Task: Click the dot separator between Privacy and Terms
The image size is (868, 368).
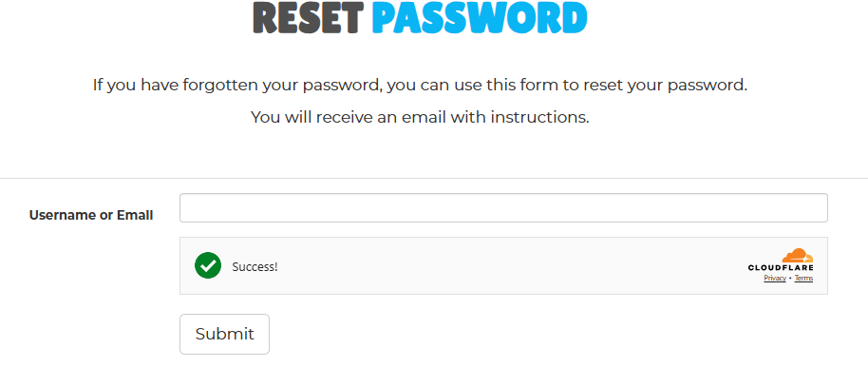Action: click(790, 279)
